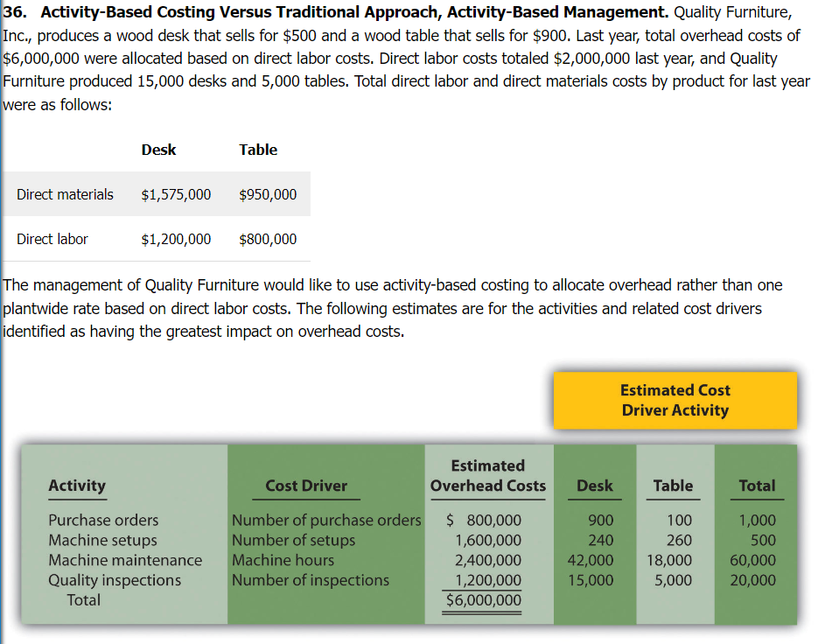Viewport: 825px width, 644px height.
Task: Click 'Number of inspections' cost driver
Action: 311,580
